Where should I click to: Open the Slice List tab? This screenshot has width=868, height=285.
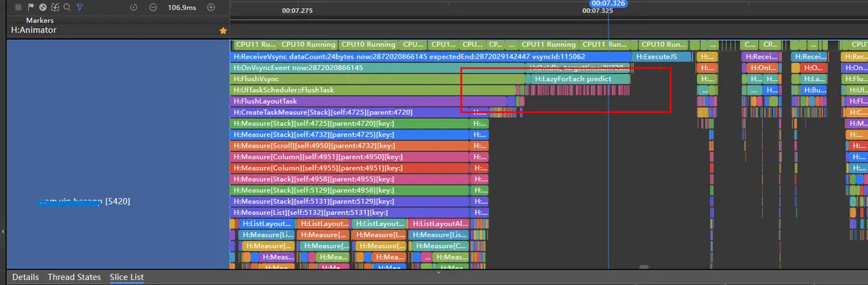click(x=127, y=277)
